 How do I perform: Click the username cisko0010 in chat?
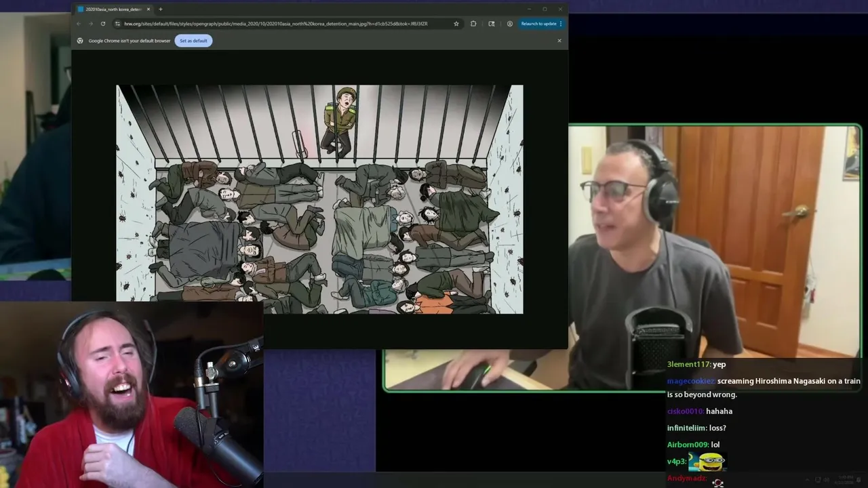pos(685,411)
